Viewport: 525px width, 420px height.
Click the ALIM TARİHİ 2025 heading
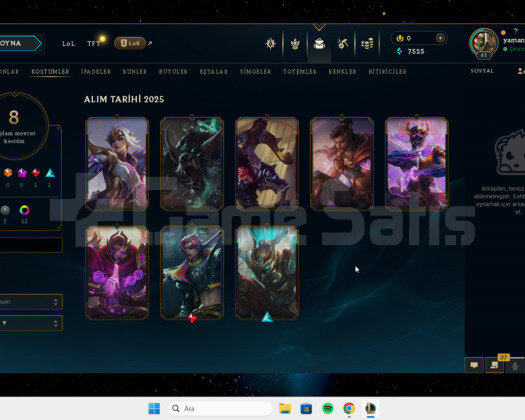coord(124,99)
